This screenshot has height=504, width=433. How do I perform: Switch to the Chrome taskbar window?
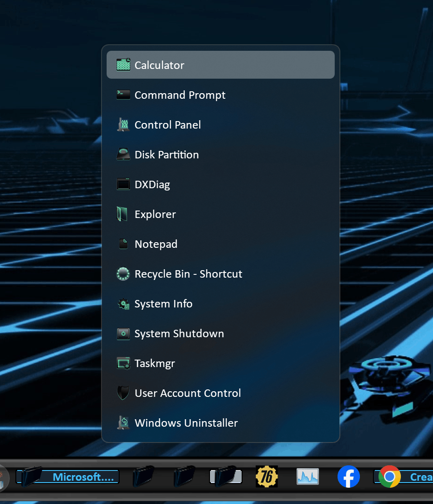click(403, 477)
